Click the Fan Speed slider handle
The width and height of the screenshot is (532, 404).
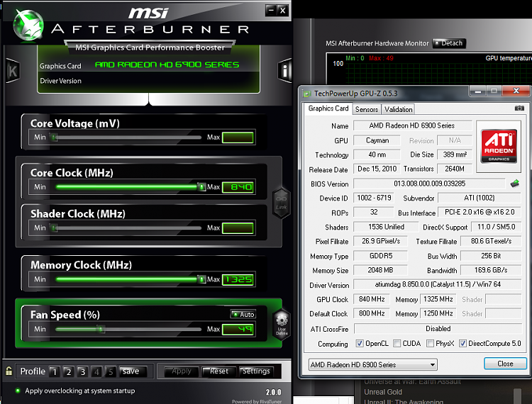[101, 329]
